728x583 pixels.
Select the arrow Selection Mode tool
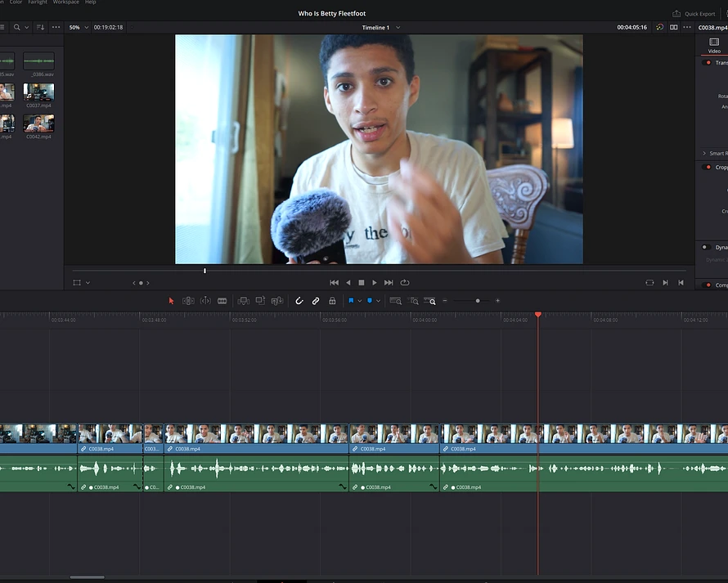[171, 301]
